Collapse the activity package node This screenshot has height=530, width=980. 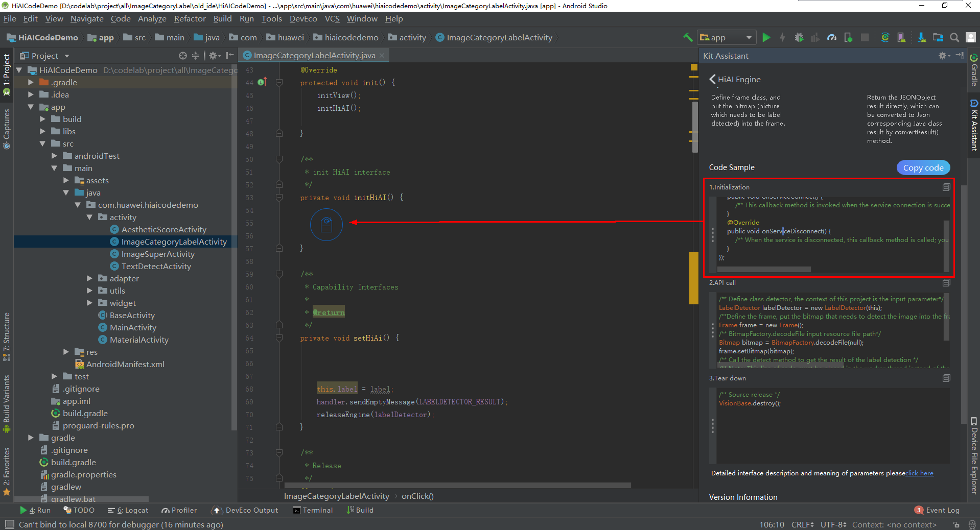(90, 217)
